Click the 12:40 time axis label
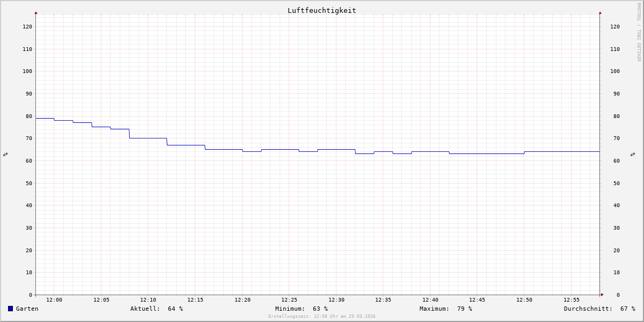644x322 pixels. tap(430, 300)
